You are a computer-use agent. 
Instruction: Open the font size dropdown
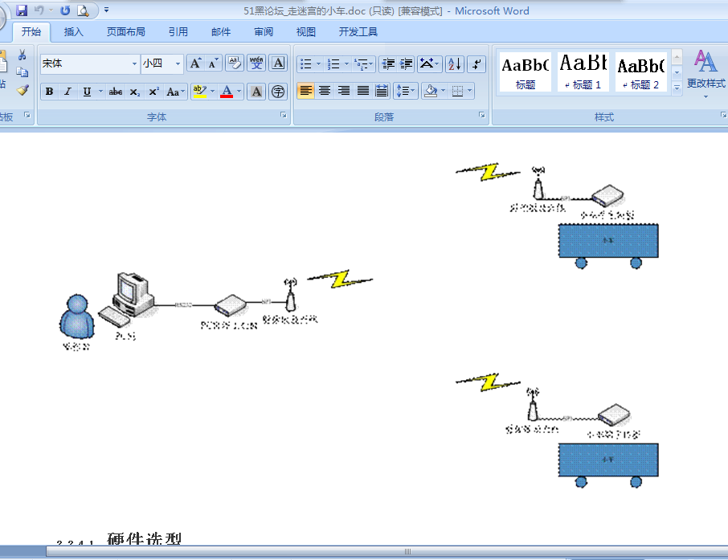click(178, 63)
